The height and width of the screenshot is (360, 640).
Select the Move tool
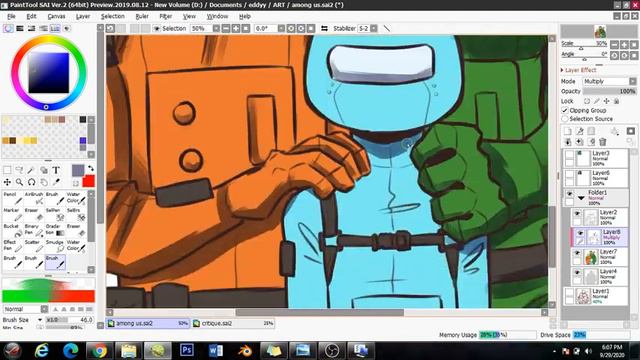pyautogui.click(x=7, y=182)
